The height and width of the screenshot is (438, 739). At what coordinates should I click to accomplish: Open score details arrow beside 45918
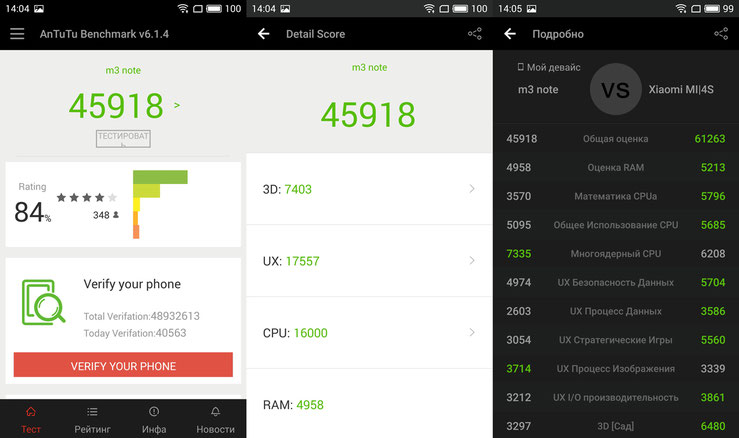tap(177, 105)
